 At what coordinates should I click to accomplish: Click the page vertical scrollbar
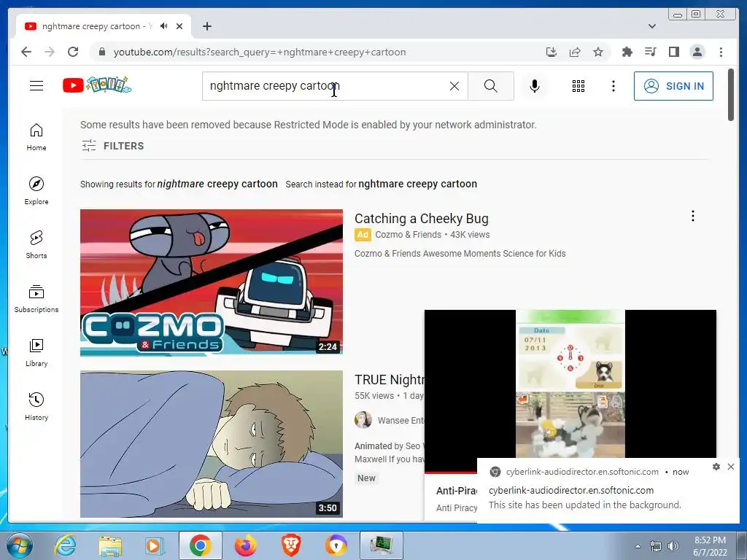pyautogui.click(x=731, y=96)
